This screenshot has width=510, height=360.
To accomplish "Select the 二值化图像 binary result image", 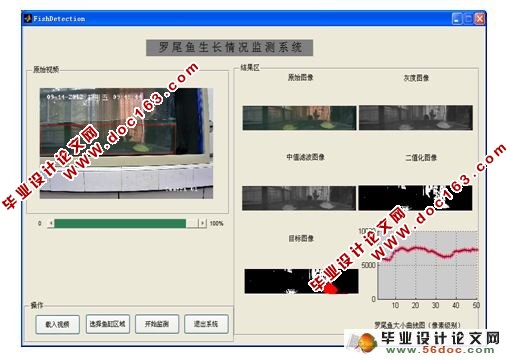I will [x=415, y=198].
